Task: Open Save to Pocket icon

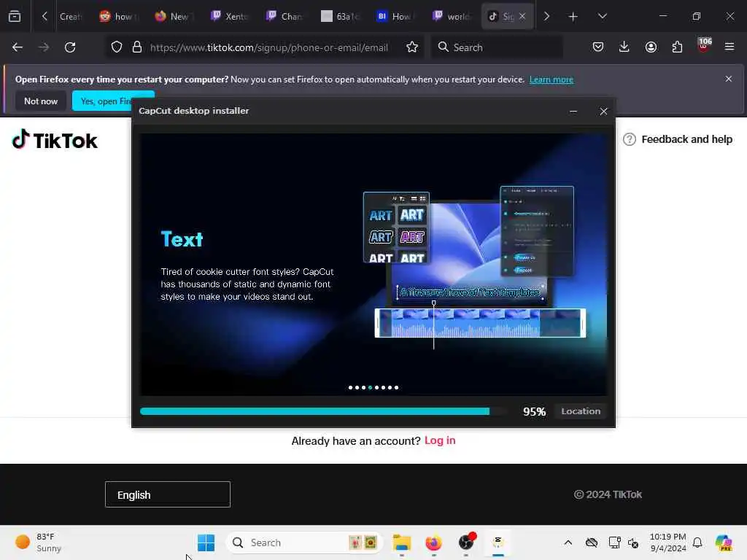Action: click(x=598, y=47)
